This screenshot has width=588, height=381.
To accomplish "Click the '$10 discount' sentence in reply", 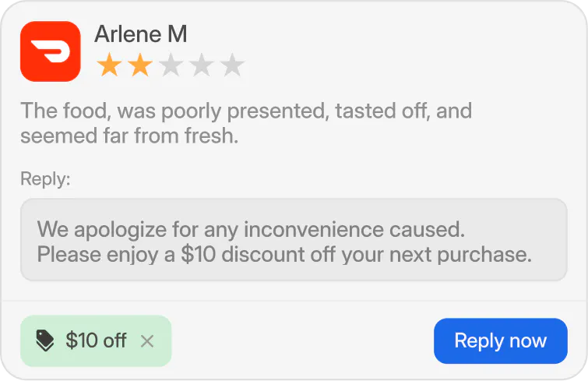I will click(x=284, y=254).
